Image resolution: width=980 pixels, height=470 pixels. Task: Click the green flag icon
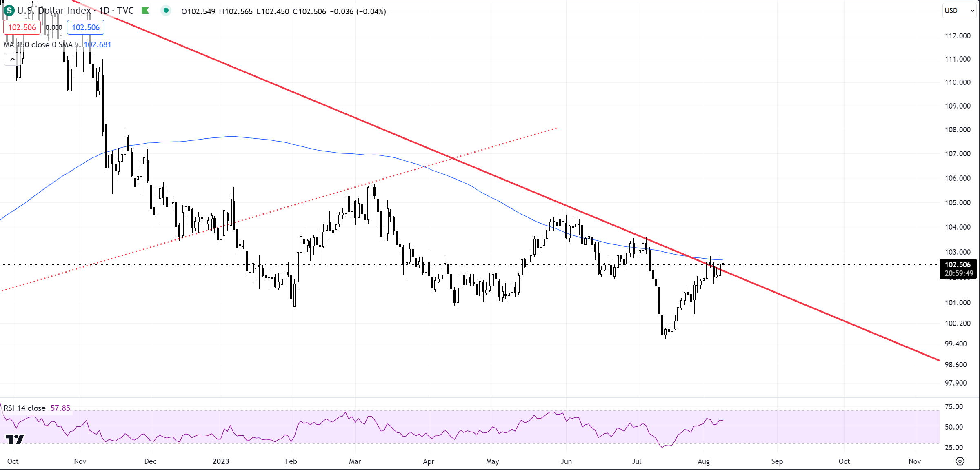tap(145, 11)
